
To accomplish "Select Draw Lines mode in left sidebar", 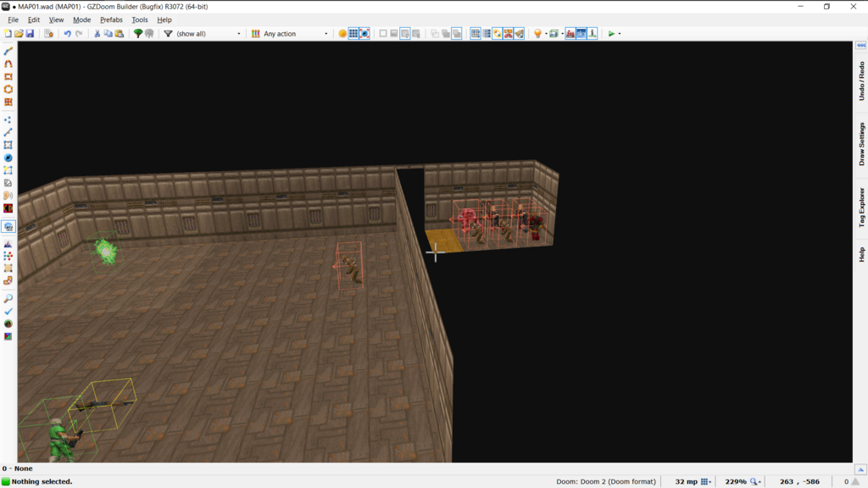I will coord(8,51).
